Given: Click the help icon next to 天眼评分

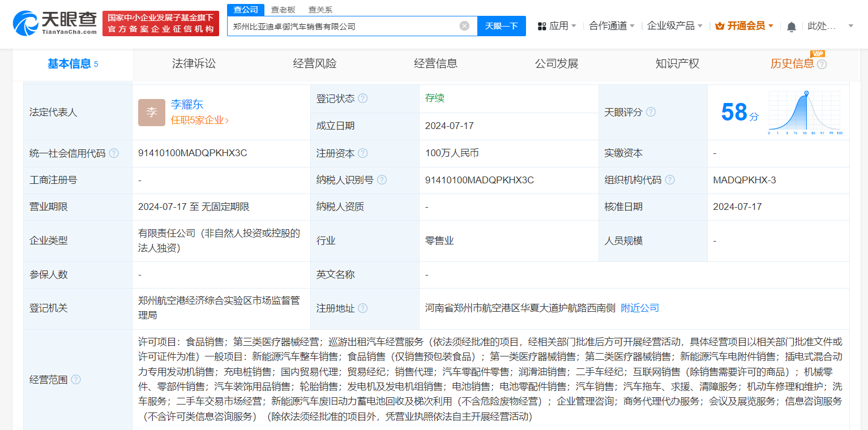Looking at the screenshot, I should coord(651,112).
